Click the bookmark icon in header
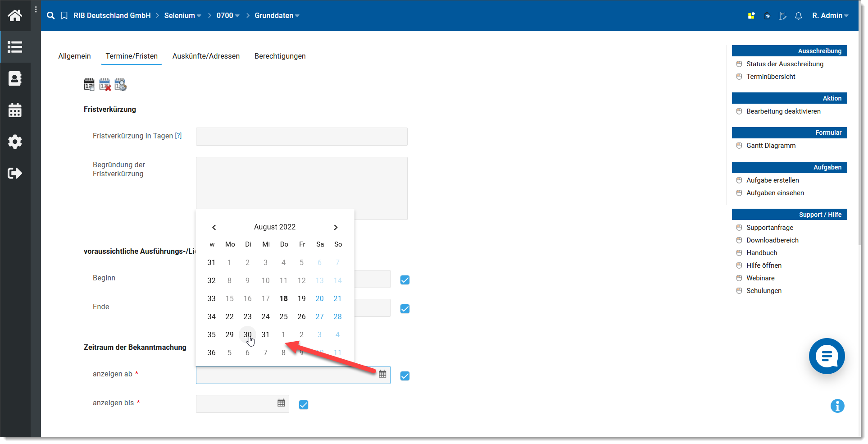This screenshot has width=868, height=444. click(64, 16)
